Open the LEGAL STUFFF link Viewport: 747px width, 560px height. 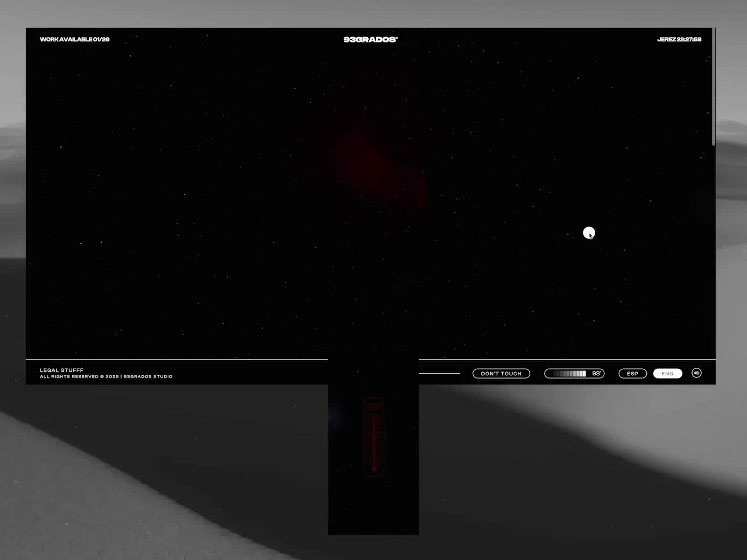(62, 370)
